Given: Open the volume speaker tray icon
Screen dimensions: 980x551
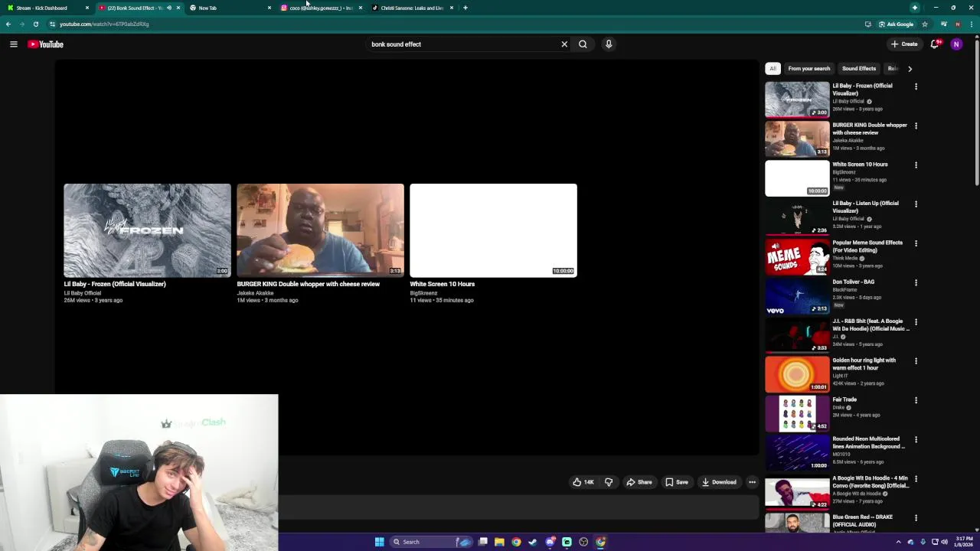Looking at the screenshot, I should pyautogui.click(x=944, y=542).
